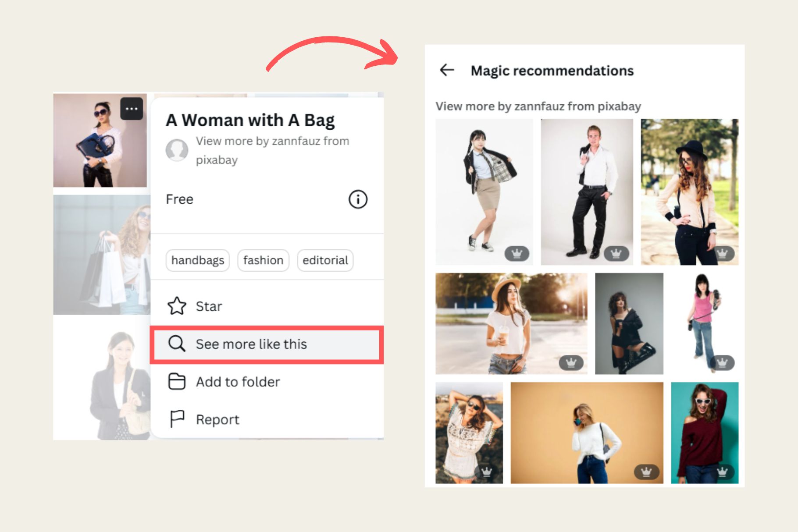Viewport: 798px width, 532px height.
Task: Click the handbags tag
Action: (x=198, y=260)
